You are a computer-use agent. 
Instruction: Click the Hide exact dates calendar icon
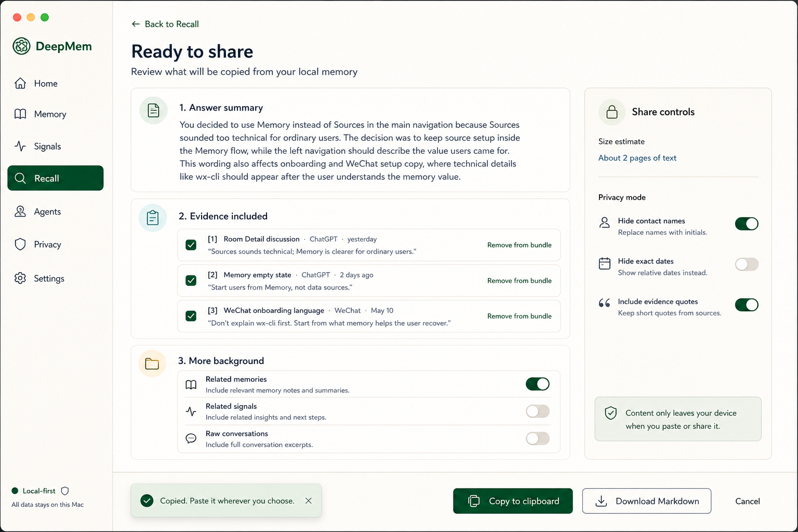605,263
